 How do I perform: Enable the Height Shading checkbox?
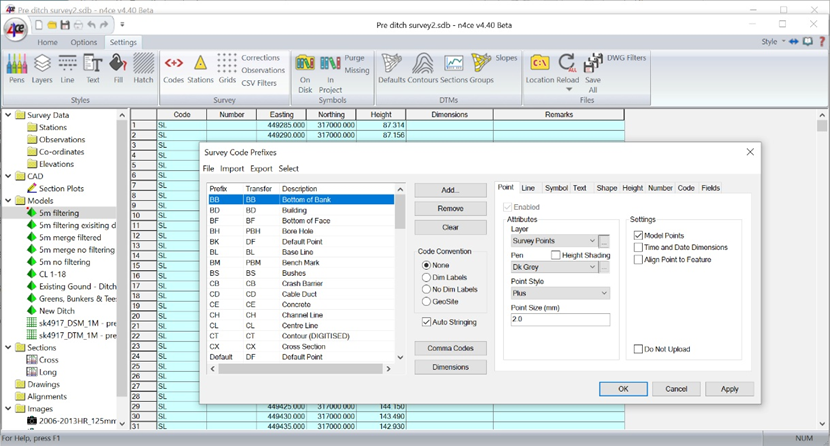tap(555, 255)
